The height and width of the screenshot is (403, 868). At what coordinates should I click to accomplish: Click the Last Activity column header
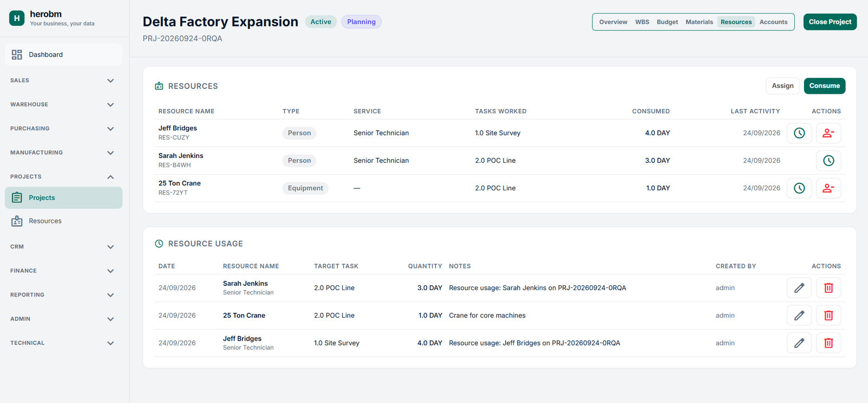tap(755, 111)
